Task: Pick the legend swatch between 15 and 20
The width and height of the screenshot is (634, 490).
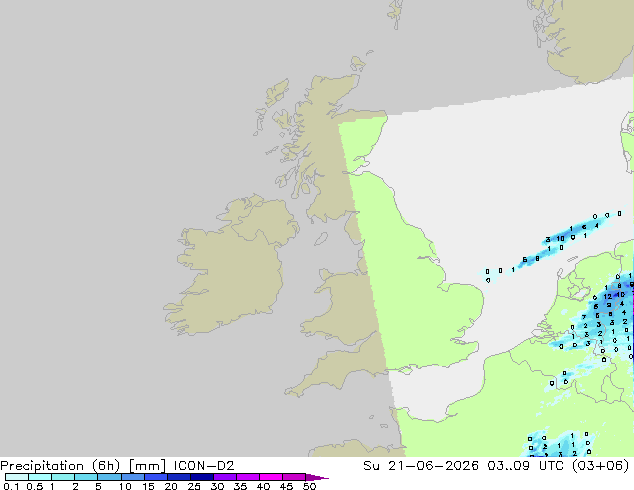Action: point(156,477)
